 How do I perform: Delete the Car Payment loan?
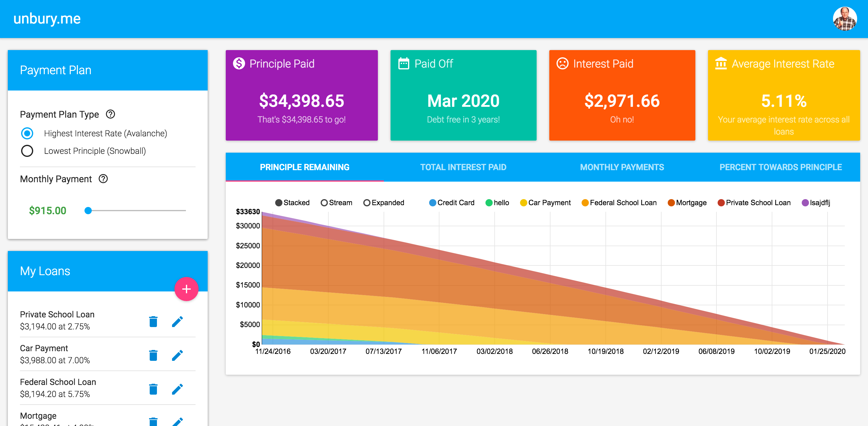153,355
